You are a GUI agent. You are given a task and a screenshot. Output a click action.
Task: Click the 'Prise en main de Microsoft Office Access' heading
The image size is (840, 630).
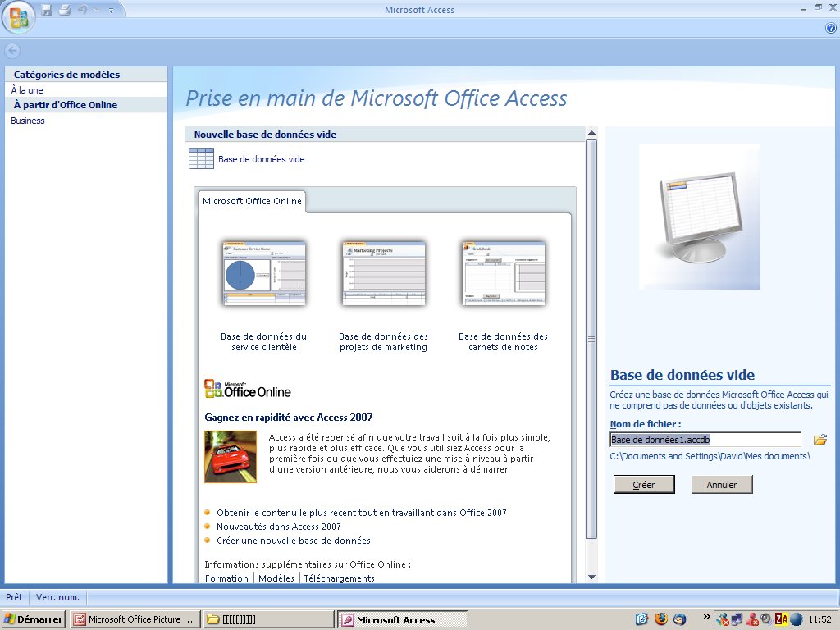[376, 98]
